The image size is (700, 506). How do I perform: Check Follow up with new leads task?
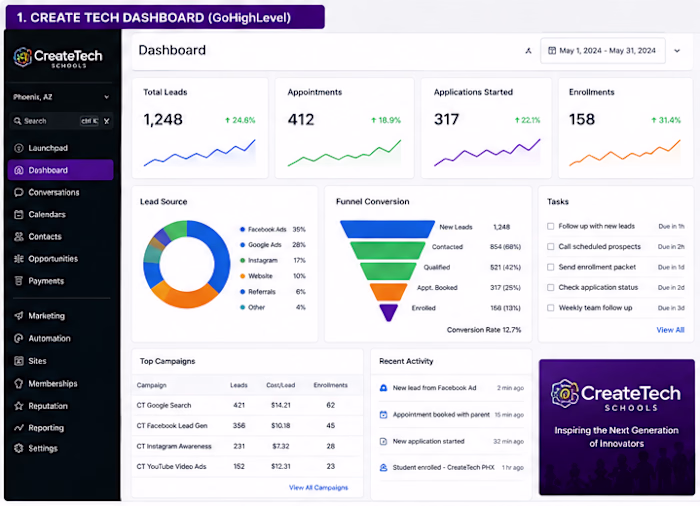point(550,226)
